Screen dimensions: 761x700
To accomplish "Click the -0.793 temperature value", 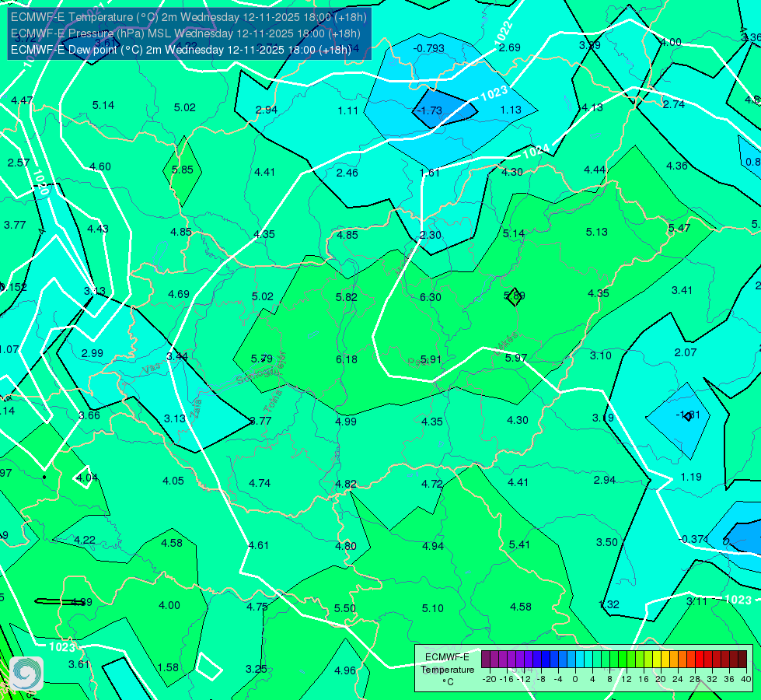I will pos(428,48).
